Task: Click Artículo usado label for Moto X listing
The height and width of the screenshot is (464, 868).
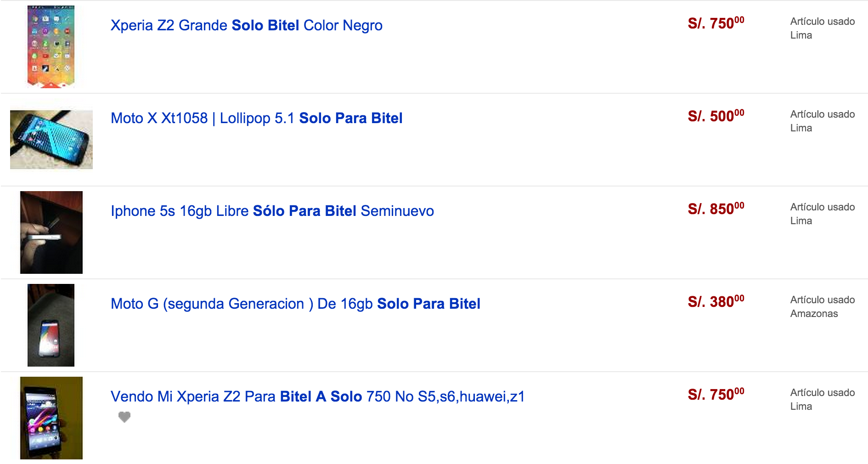Action: point(823,114)
